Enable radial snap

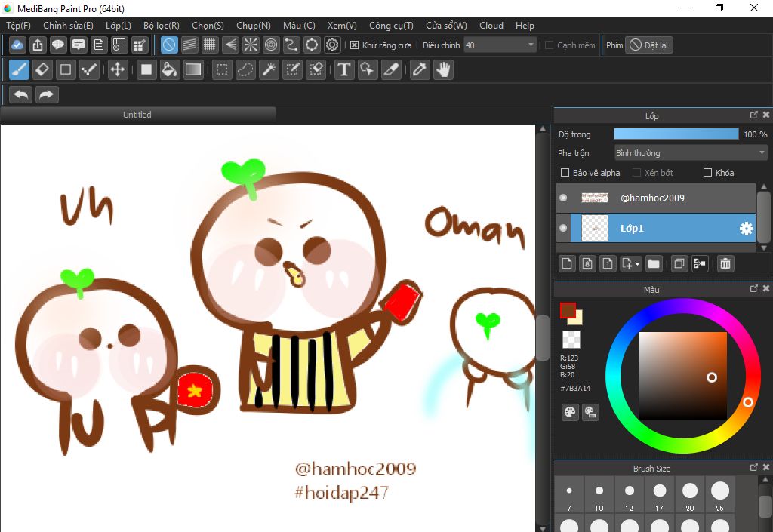tap(251, 45)
